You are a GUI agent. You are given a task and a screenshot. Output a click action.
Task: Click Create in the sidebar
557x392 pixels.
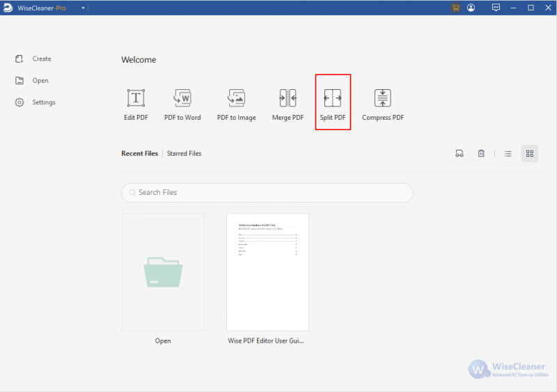[x=33, y=59]
